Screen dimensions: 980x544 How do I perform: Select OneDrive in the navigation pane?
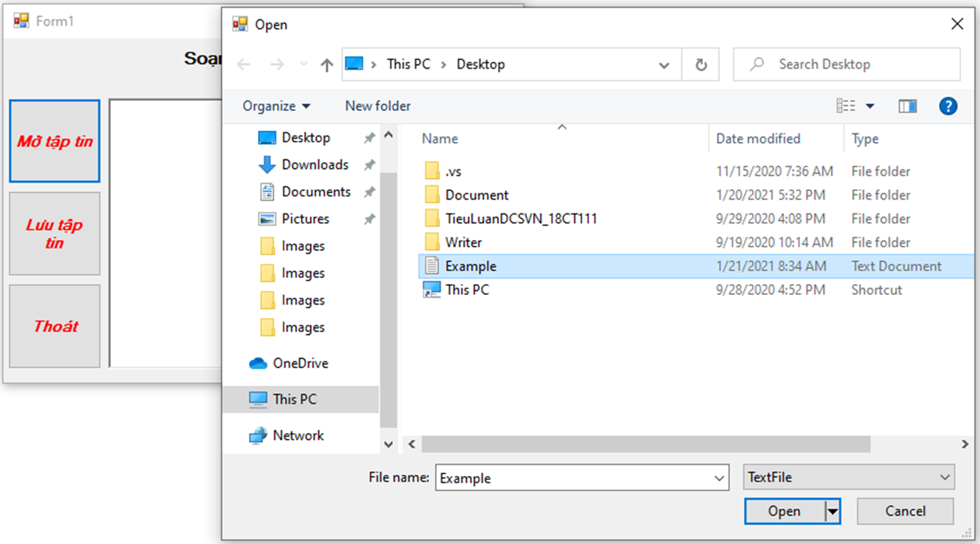click(299, 363)
